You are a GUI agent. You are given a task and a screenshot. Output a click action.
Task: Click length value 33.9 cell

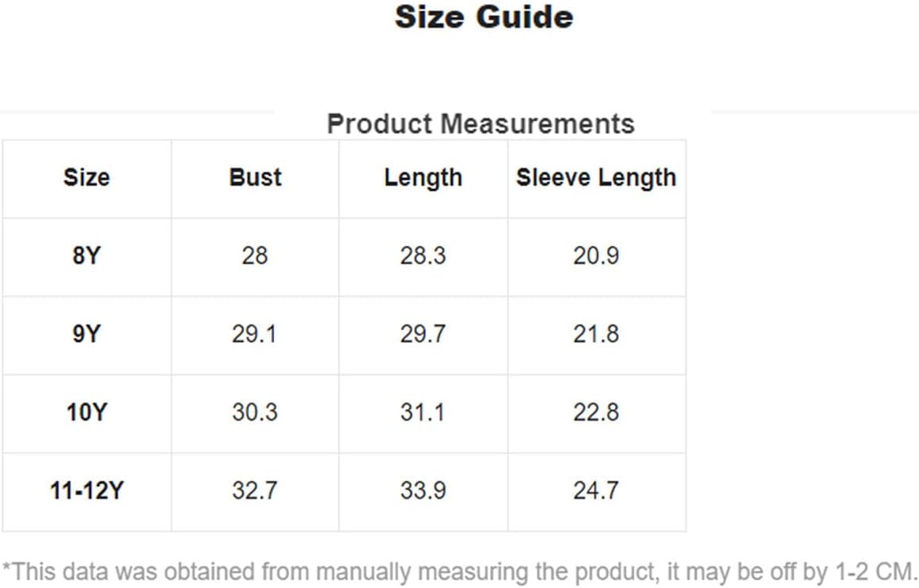point(423,491)
